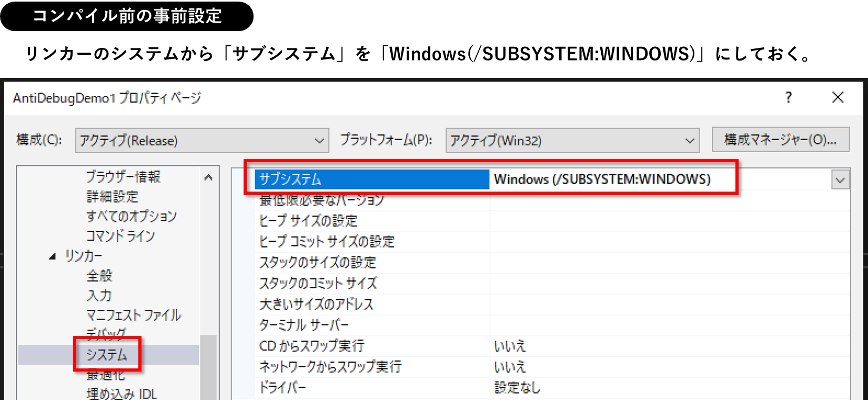This screenshot has height=400, width=868.
Task: Click the 構成マネージャー(O)... button
Action: pyautogui.click(x=781, y=139)
